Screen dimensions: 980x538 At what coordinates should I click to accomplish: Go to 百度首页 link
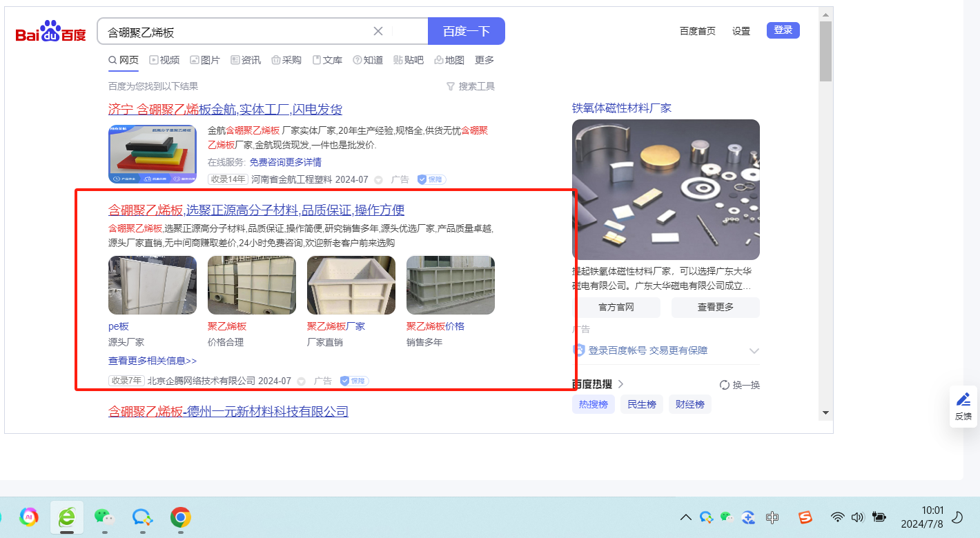click(698, 31)
